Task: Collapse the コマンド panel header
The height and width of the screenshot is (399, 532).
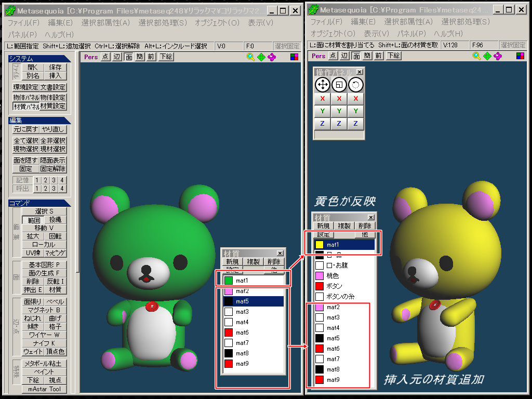Action: [39, 203]
